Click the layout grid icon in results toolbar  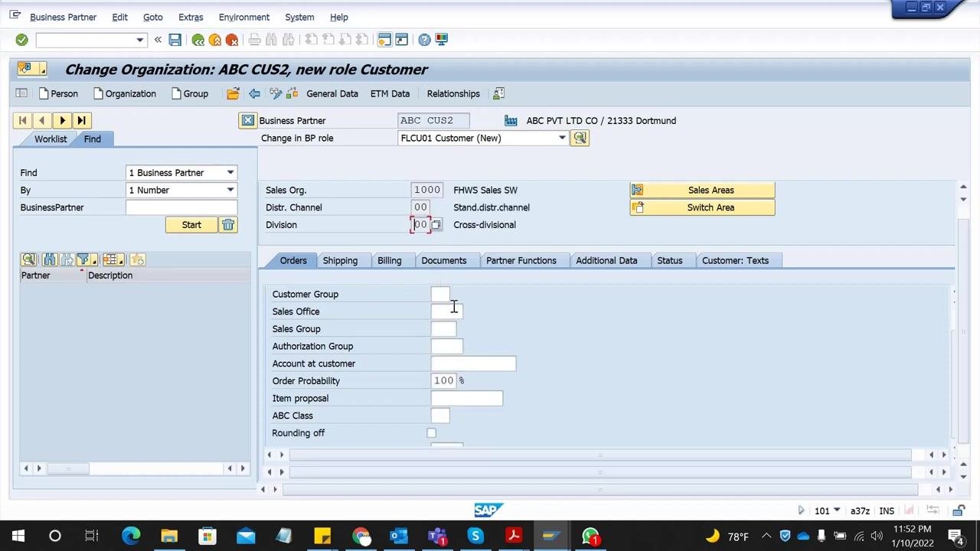(113, 259)
